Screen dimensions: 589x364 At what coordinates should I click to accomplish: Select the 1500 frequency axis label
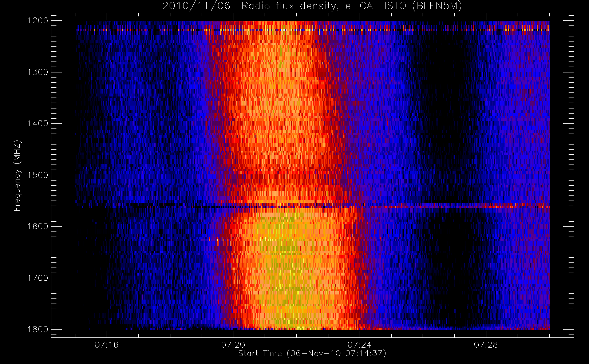coord(38,175)
